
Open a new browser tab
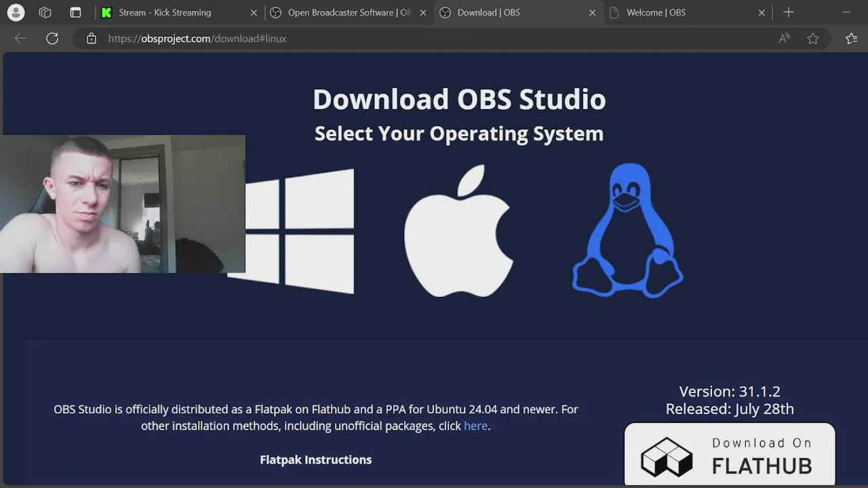tap(788, 12)
